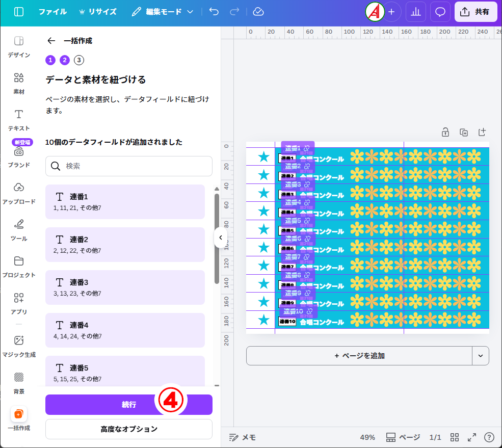Open the リサイズ menu
The image size is (502, 448).
[x=97, y=12]
